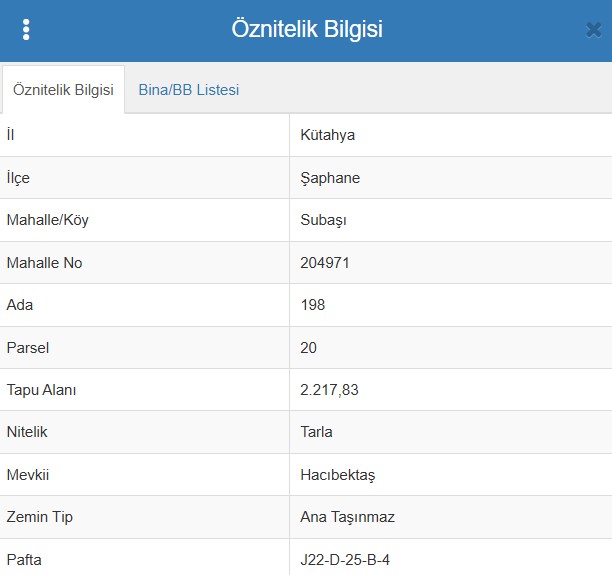This screenshot has width=612, height=575.
Task: Select the Şaphane district value
Action: pos(330,178)
